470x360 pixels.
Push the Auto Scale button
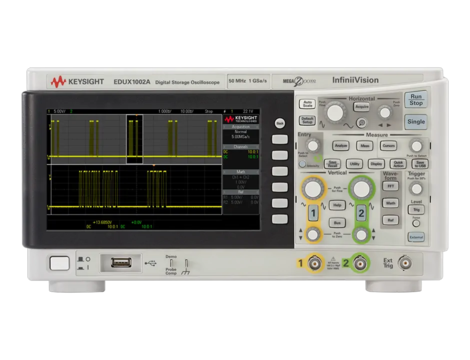click(x=307, y=104)
